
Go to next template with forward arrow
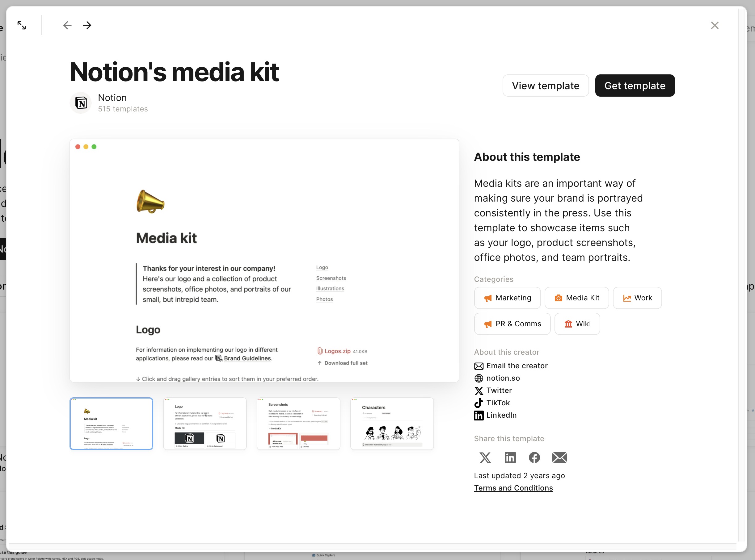(87, 25)
